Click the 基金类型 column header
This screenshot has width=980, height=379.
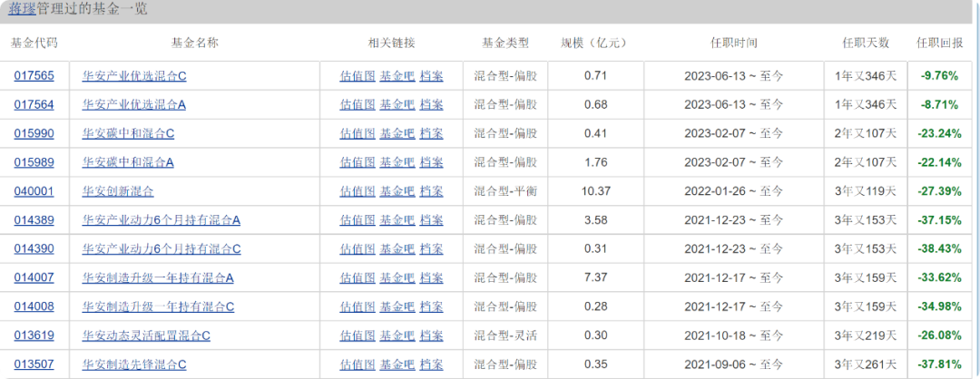505,44
